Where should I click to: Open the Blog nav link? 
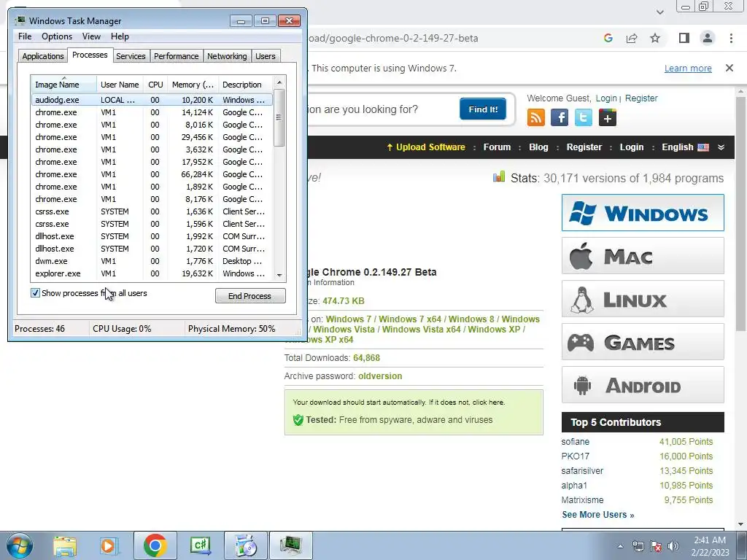coord(538,147)
